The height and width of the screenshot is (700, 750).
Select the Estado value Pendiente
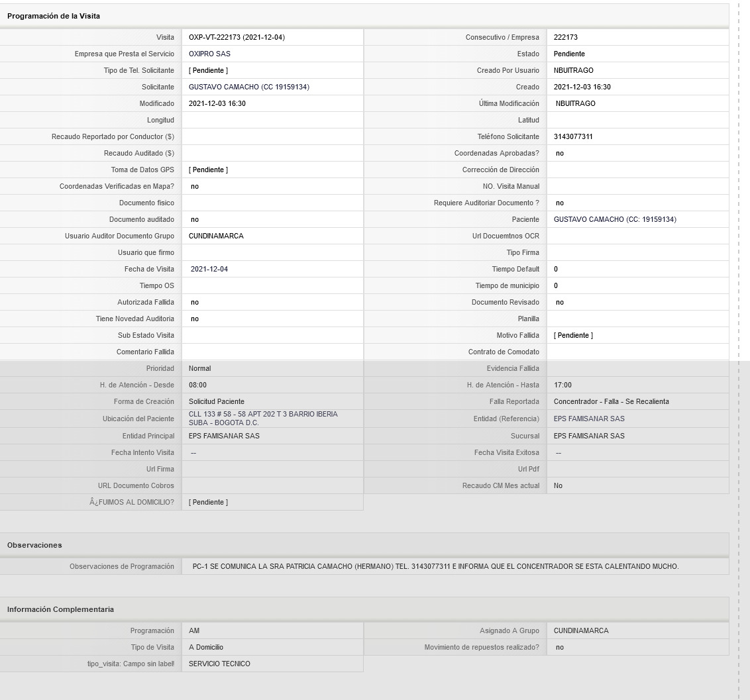click(569, 54)
